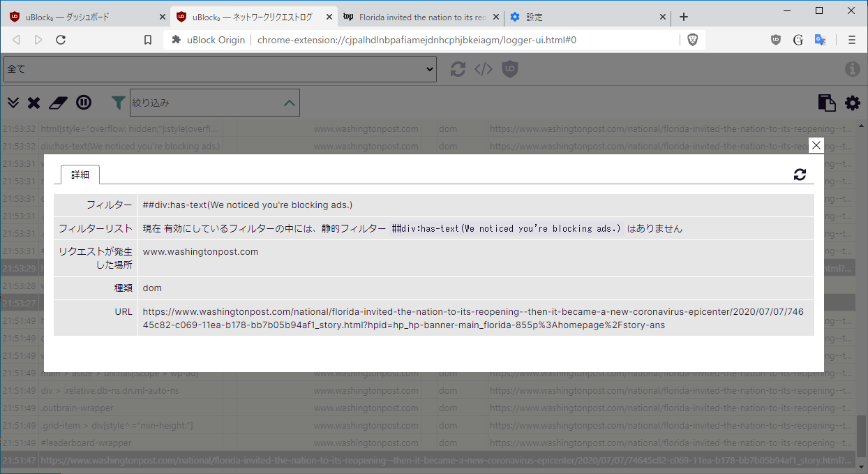Image resolution: width=868 pixels, height=474 pixels.
Task: Reload the tab content in logger
Action: pos(458,69)
